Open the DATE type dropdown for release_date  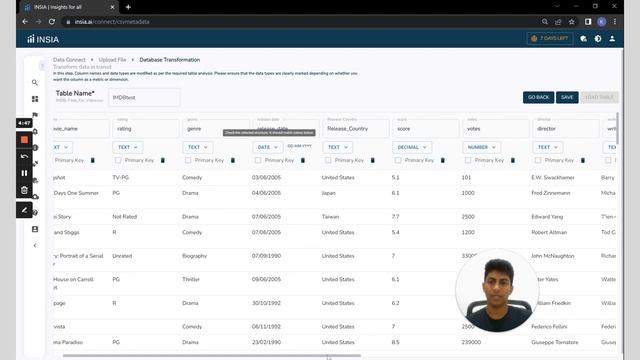268,147
